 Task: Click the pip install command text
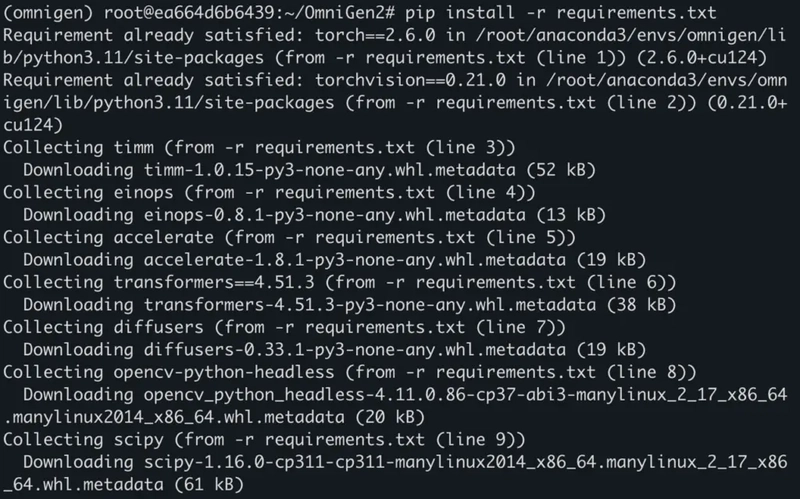pos(561,12)
